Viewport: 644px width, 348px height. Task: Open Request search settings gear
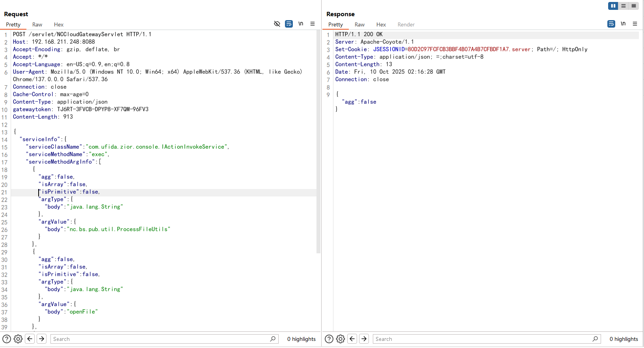pos(18,339)
